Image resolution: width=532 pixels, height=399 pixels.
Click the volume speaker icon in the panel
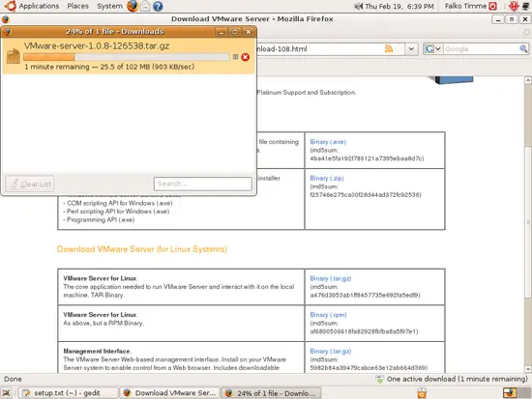pyautogui.click(x=358, y=6)
